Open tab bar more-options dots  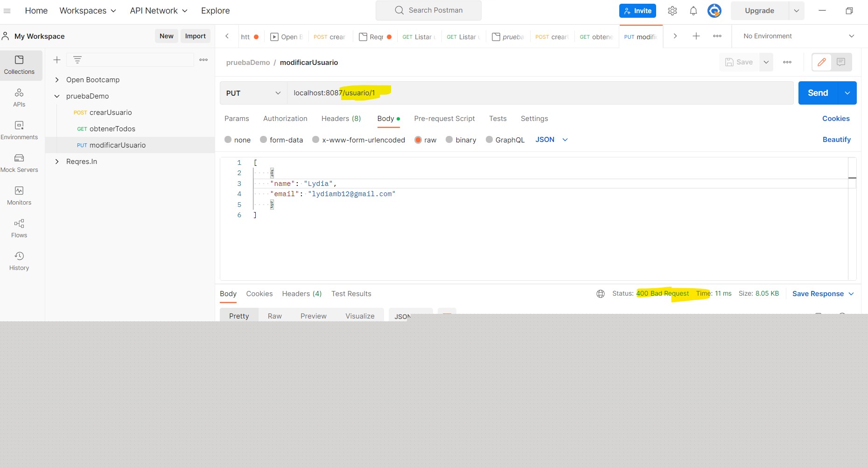coord(717,36)
